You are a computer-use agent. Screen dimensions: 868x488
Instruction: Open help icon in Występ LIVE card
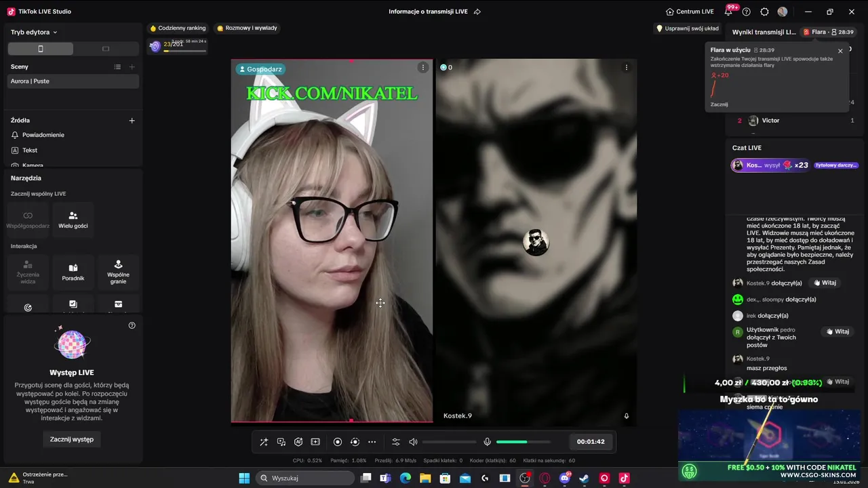132,325
